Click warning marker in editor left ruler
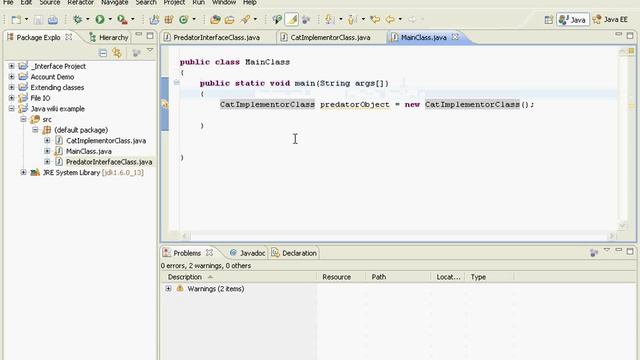Viewport: 640px width, 360px height. click(x=164, y=104)
